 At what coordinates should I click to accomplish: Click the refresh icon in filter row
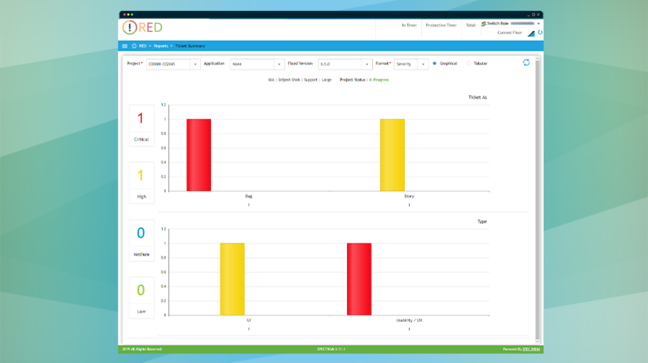(x=526, y=62)
